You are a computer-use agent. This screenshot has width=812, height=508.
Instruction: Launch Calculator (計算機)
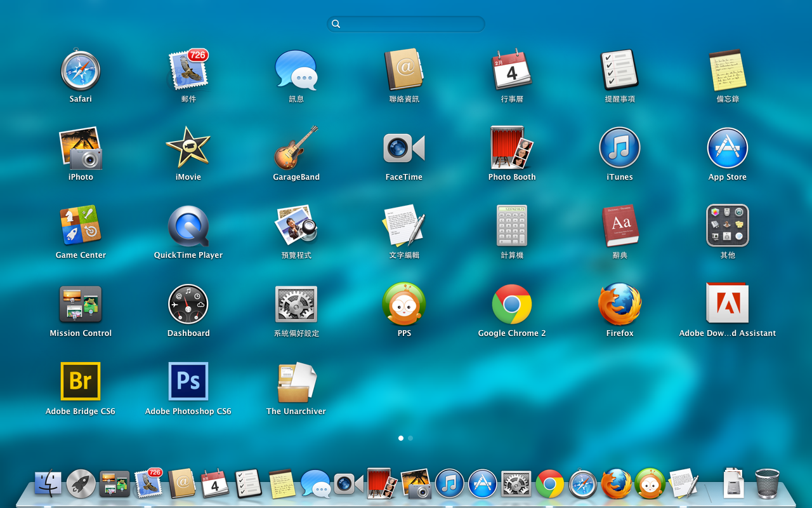(512, 226)
